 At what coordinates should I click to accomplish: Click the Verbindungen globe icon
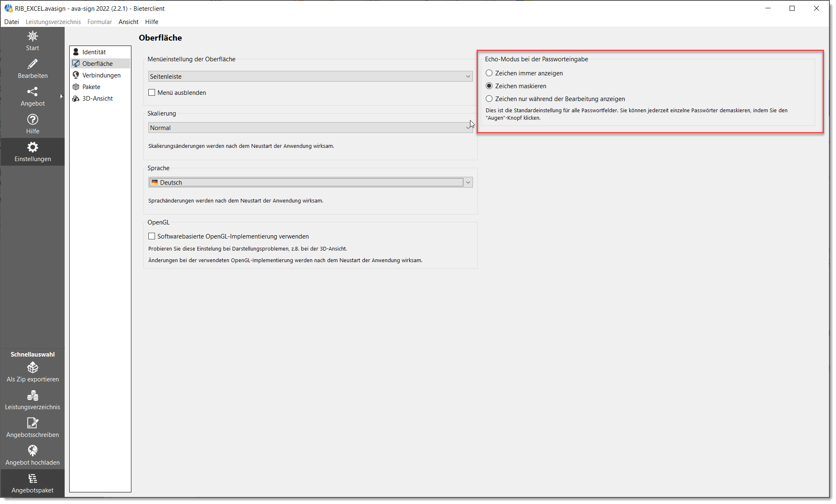76,75
